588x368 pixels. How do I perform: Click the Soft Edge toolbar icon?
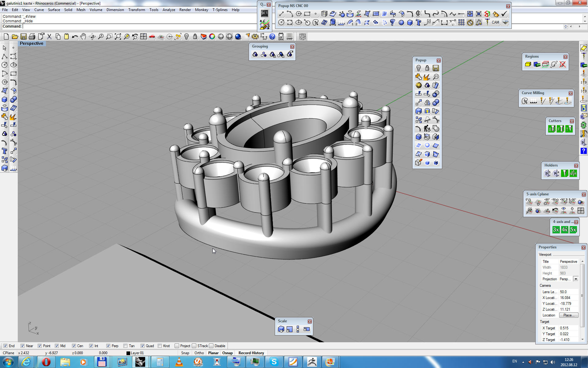281,37
